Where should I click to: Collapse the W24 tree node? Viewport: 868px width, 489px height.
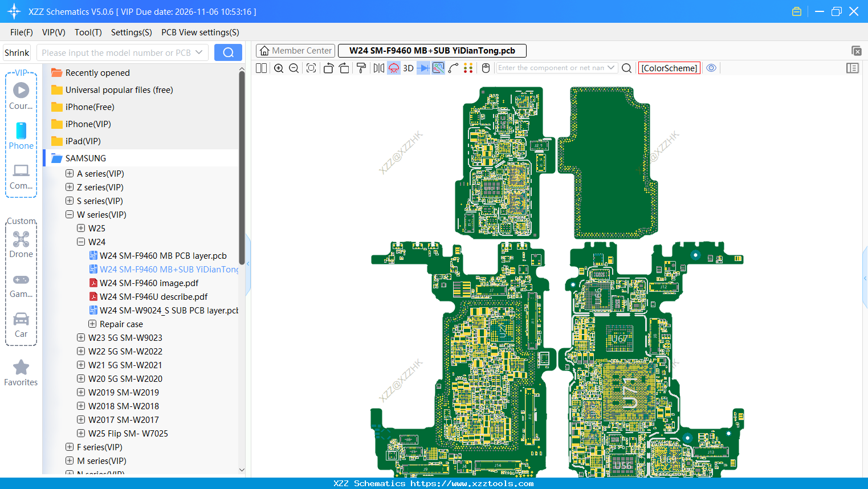[80, 242]
